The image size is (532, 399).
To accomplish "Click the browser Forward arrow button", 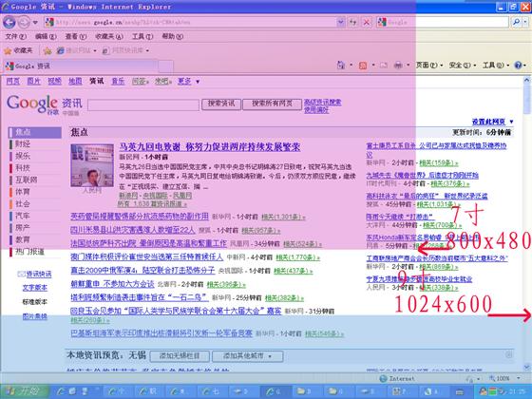I will 24,23.
